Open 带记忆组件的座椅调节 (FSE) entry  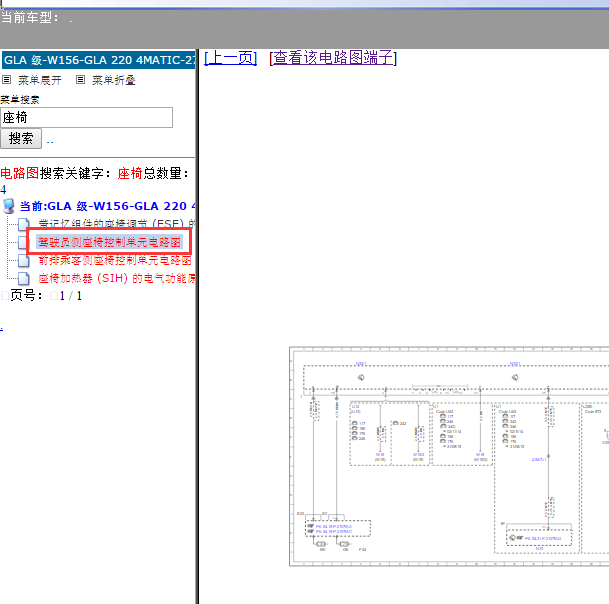click(x=117, y=223)
